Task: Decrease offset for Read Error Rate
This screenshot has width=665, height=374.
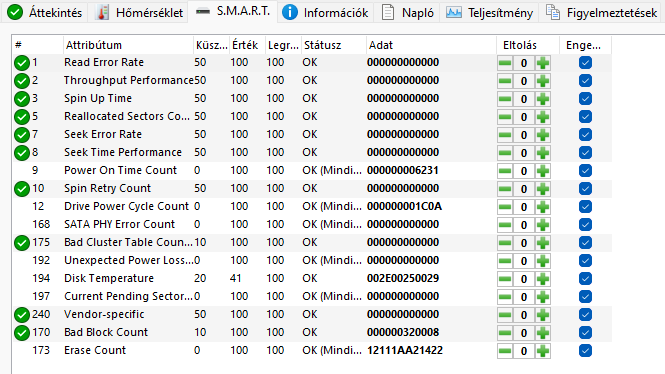Action: pos(505,63)
